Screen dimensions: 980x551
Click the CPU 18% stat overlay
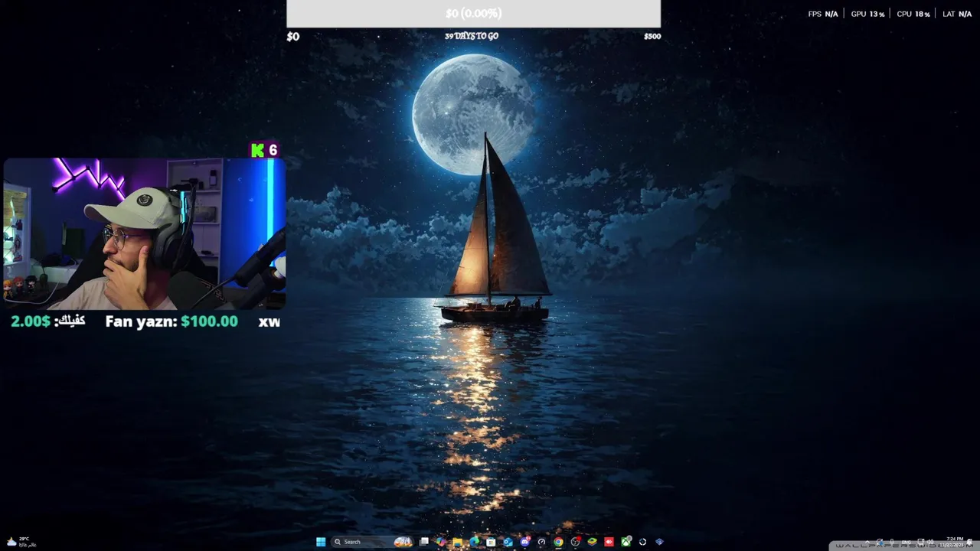click(913, 14)
